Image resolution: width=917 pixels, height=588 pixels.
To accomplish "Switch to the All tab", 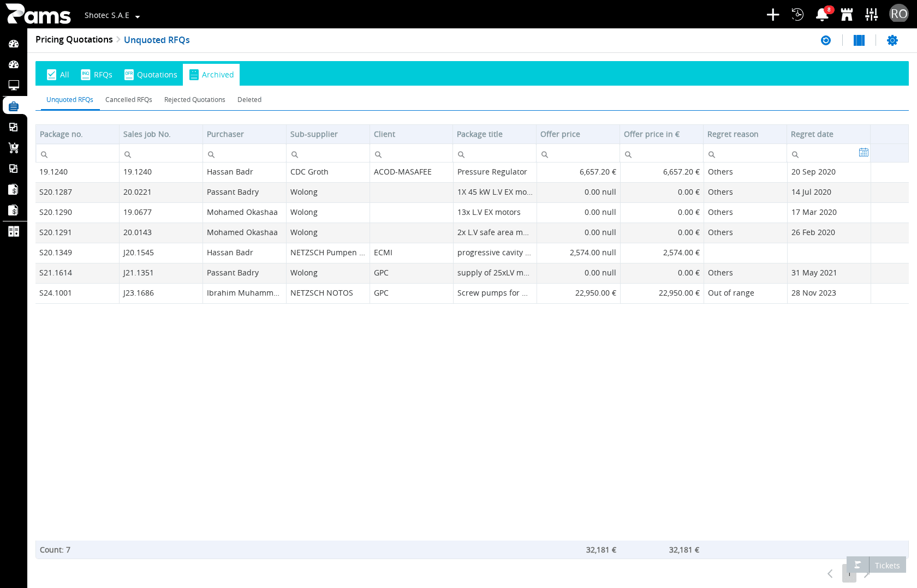I will pos(58,75).
